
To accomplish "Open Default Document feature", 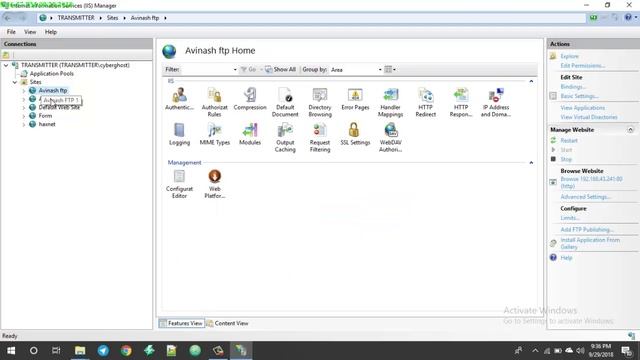I will (x=285, y=102).
